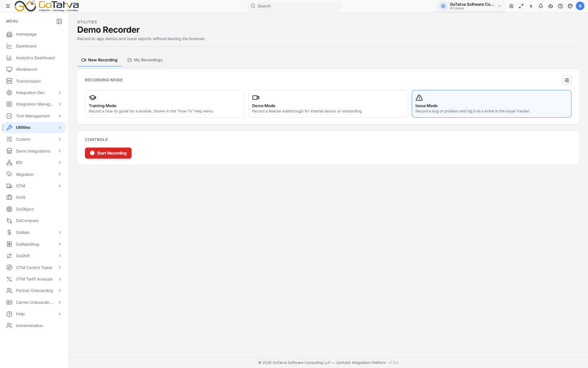Toggle the hamburger menu icon
Image resolution: width=588 pixels, height=368 pixels.
pyautogui.click(x=8, y=6)
